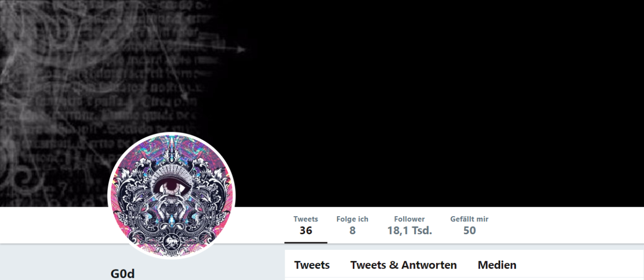Open the Folge ich following list
644x280 pixels.
[x=352, y=226]
